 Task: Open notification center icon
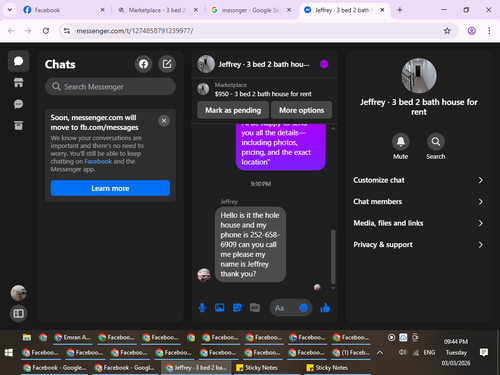pyautogui.click(x=484, y=352)
